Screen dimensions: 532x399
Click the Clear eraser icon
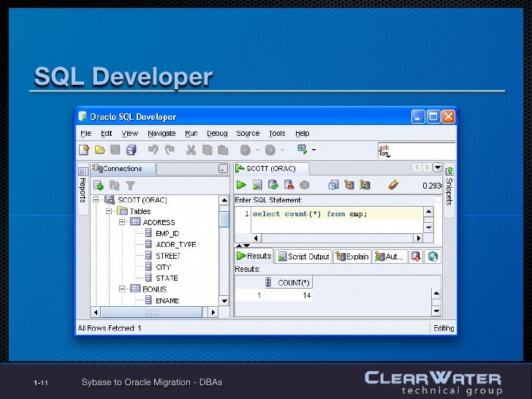[393, 185]
